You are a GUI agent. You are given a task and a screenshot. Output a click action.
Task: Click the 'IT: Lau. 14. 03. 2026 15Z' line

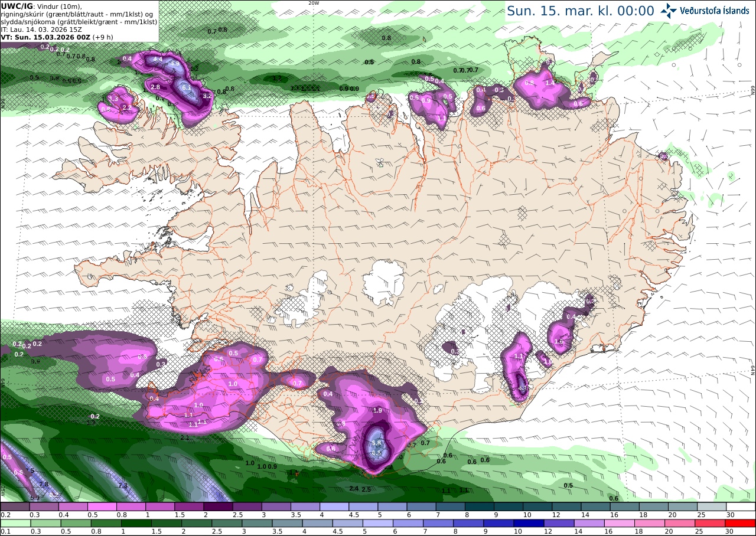click(41, 29)
